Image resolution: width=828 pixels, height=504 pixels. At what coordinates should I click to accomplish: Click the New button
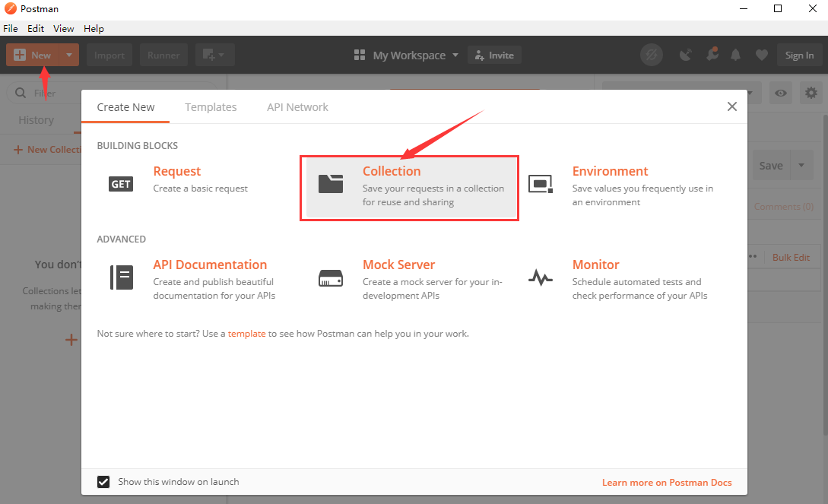[33, 55]
